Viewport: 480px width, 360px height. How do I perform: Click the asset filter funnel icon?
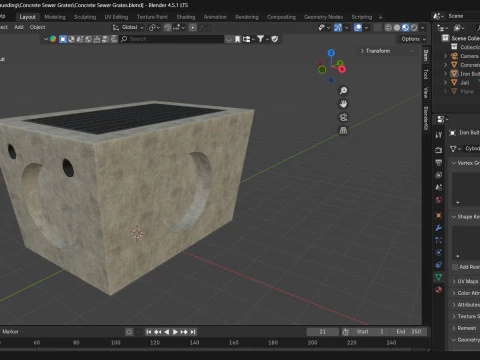(x=260, y=39)
